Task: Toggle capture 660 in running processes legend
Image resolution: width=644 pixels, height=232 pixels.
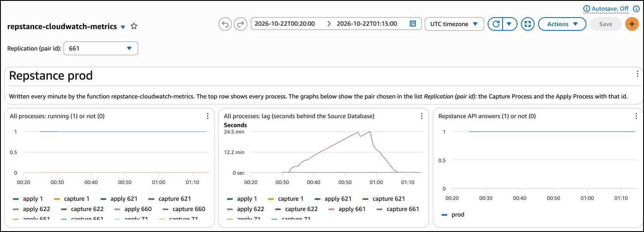Action: coord(184,209)
